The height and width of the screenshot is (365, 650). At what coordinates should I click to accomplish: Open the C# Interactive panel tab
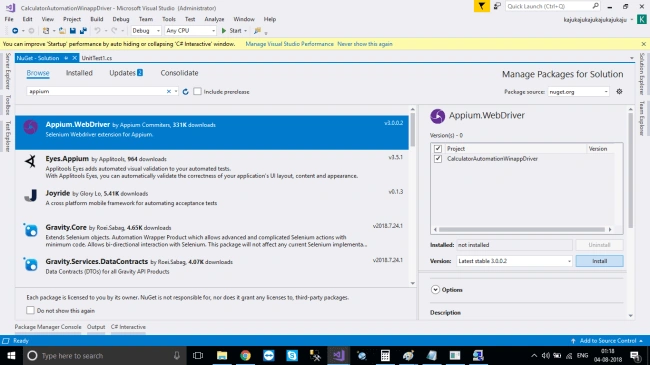128,327
